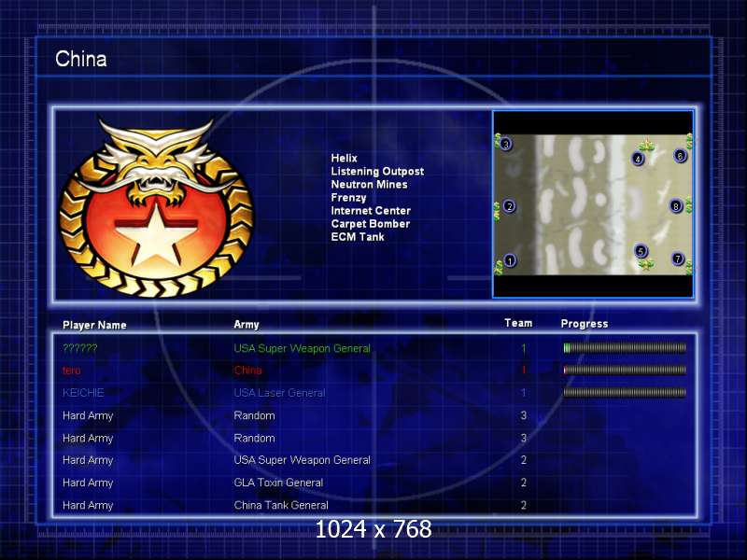
Task: Select start position marker 8 on map
Action: coord(675,206)
